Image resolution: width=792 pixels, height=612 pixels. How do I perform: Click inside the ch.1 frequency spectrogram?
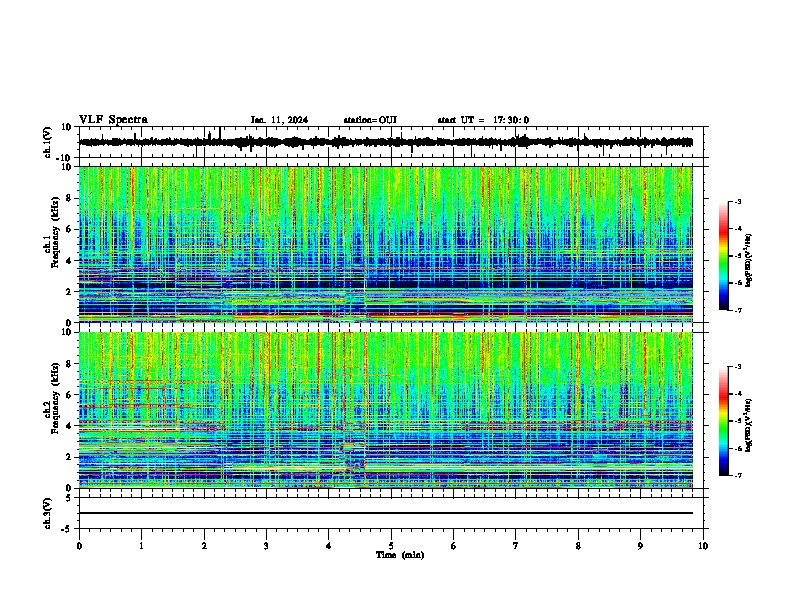(386, 244)
